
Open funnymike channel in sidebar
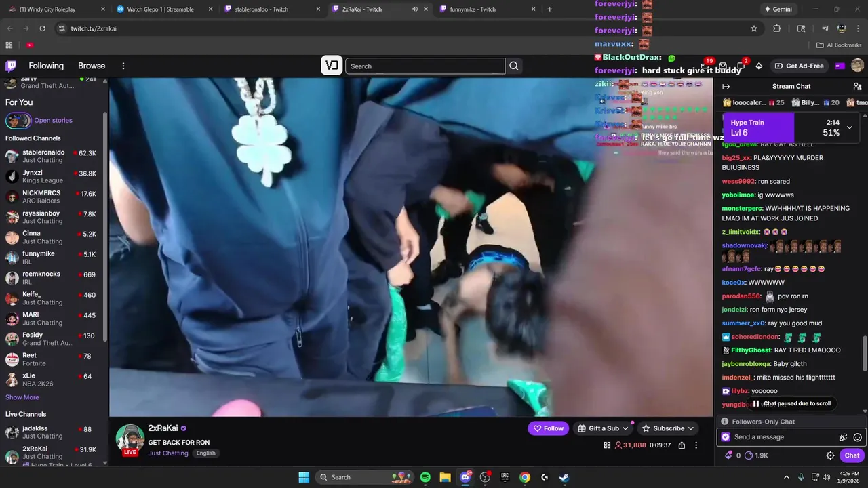click(x=53, y=258)
